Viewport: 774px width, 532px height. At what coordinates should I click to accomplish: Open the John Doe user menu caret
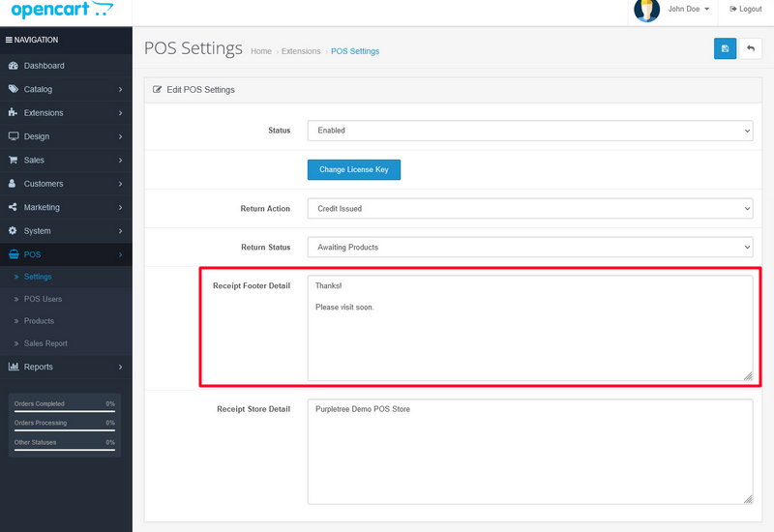pyautogui.click(x=707, y=9)
